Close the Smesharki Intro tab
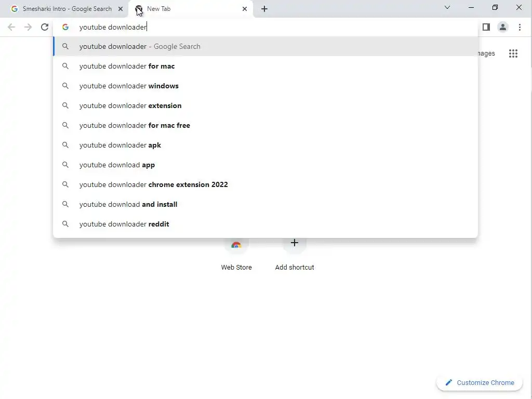 (121, 9)
